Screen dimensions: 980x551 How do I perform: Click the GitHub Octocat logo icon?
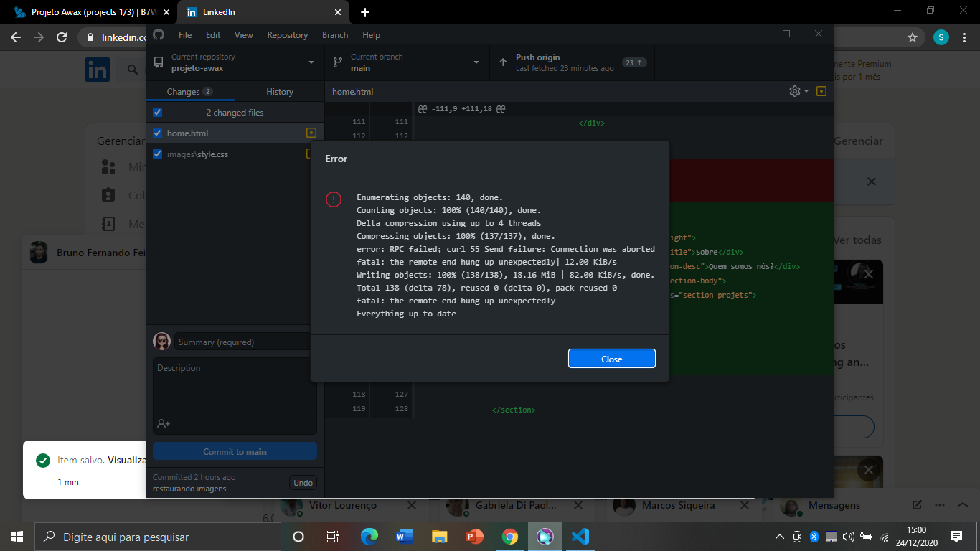tap(159, 34)
